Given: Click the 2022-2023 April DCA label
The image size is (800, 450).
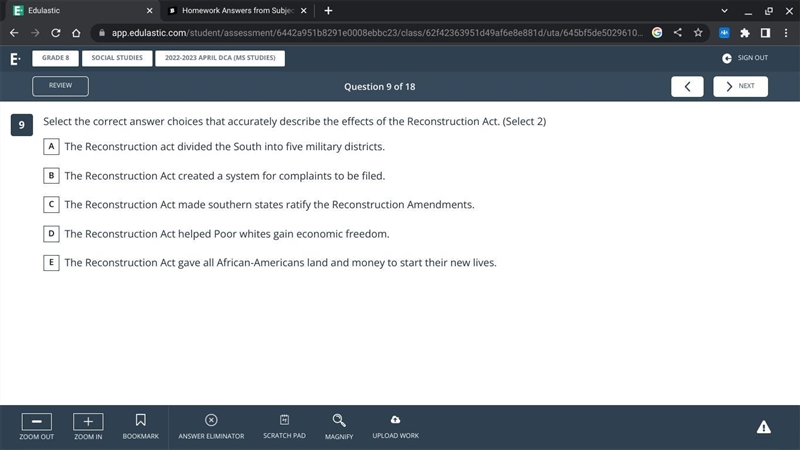Looking at the screenshot, I should (x=220, y=58).
